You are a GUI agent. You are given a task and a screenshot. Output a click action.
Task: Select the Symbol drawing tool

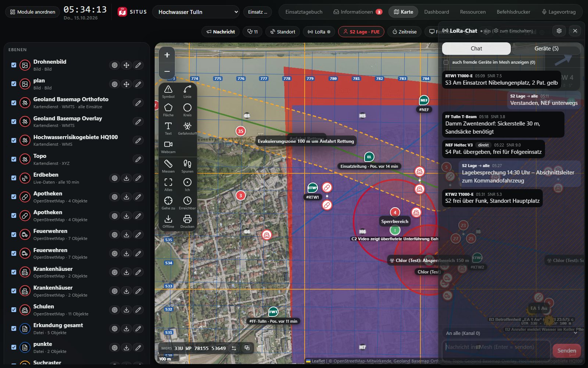pyautogui.click(x=168, y=92)
